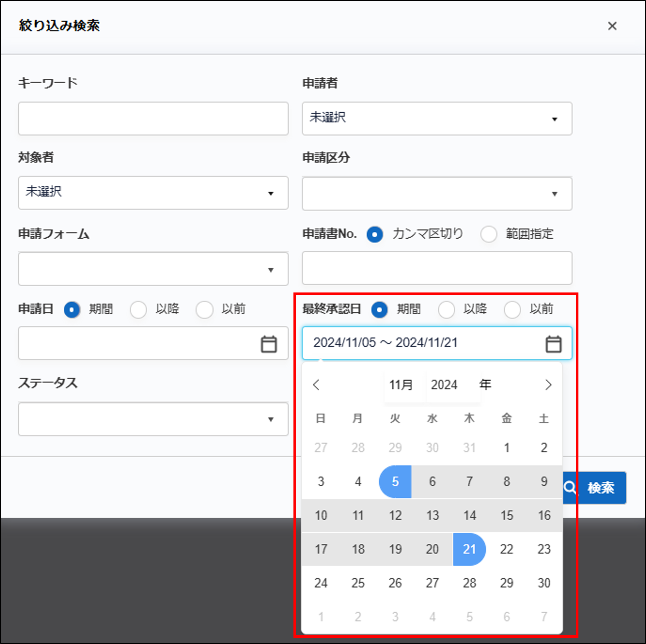Pick highlighted start date 5 in calendar
646x644 pixels.
(x=395, y=482)
